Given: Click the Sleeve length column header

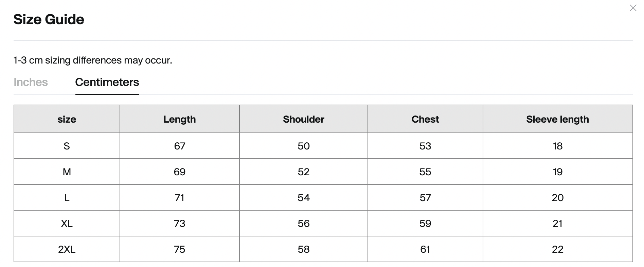Looking at the screenshot, I should tap(558, 119).
